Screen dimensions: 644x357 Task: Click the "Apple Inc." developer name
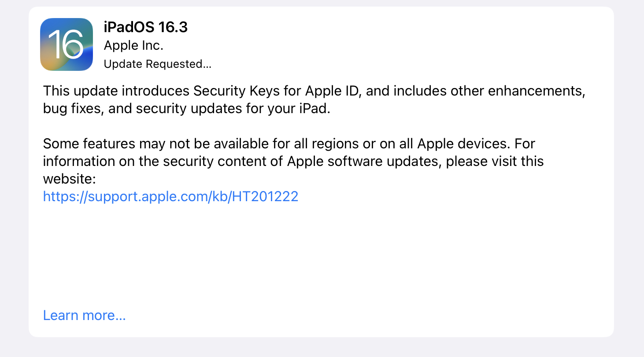pos(133,46)
